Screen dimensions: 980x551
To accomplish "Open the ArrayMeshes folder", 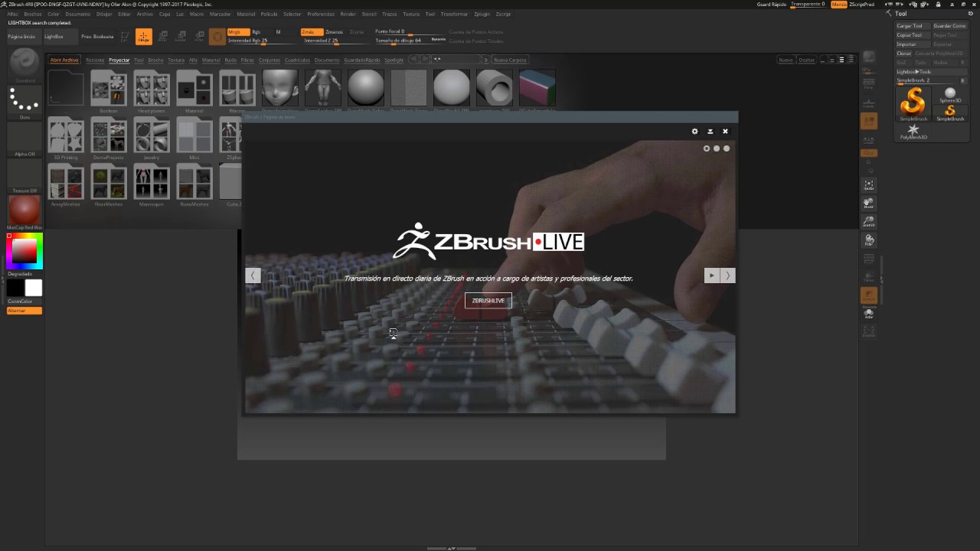I will click(66, 184).
